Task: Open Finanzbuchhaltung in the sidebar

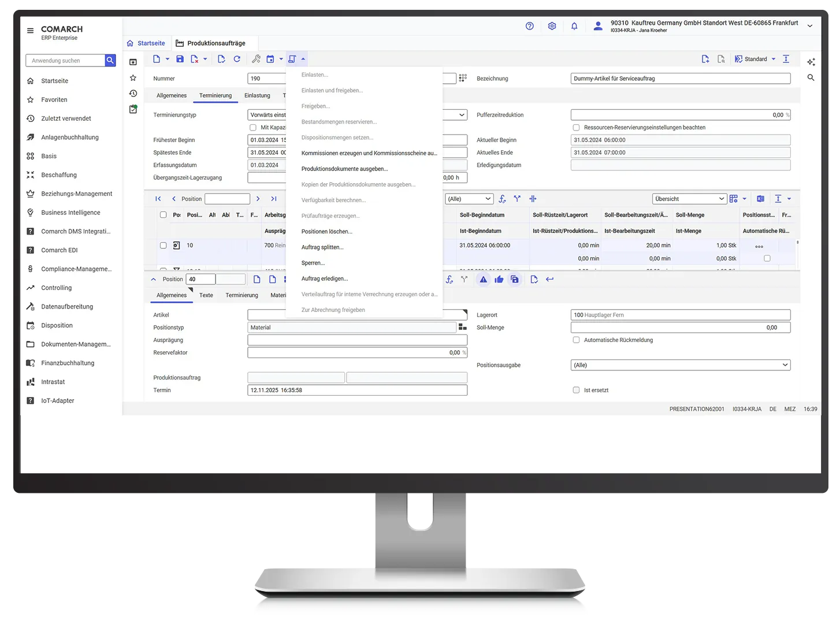Action: 68,363
